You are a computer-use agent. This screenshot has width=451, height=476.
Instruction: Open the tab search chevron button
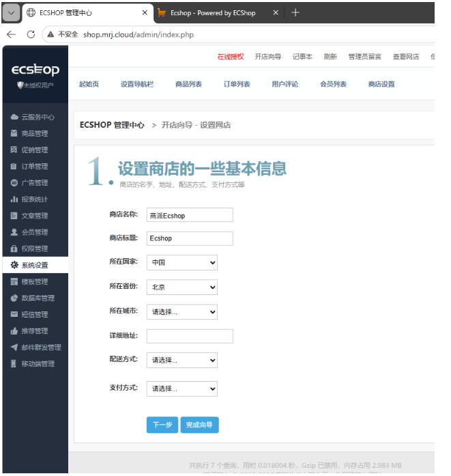coord(11,12)
